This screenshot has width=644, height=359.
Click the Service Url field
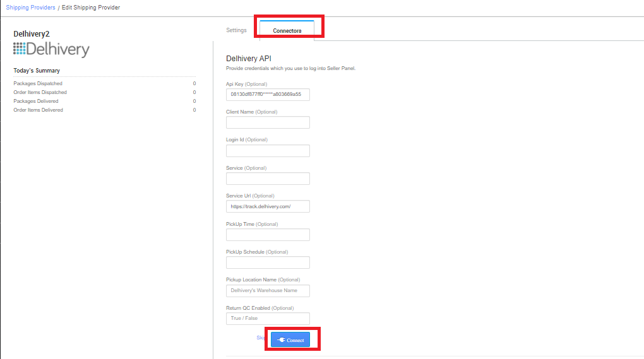(268, 206)
